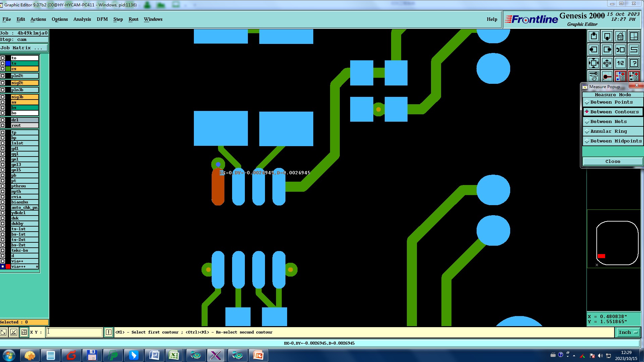Select the Between Points measure mode

click(611, 102)
